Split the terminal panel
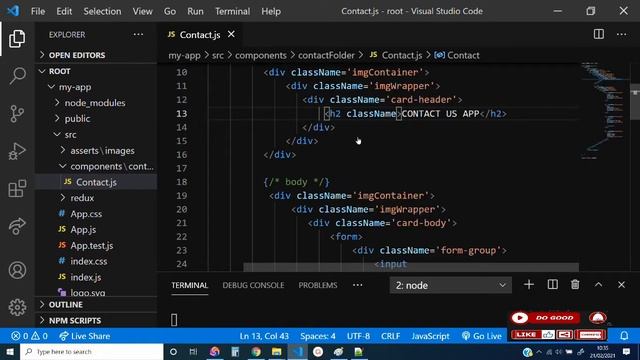 (x=552, y=284)
